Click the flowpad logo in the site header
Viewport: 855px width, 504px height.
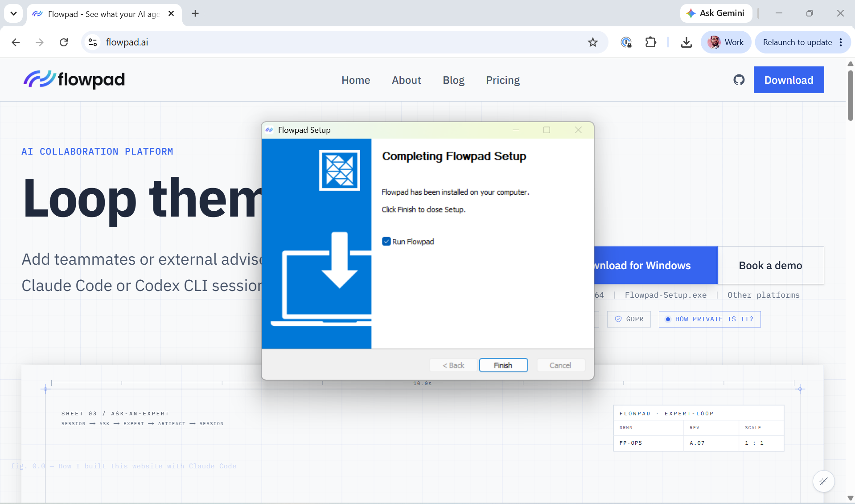(x=74, y=80)
